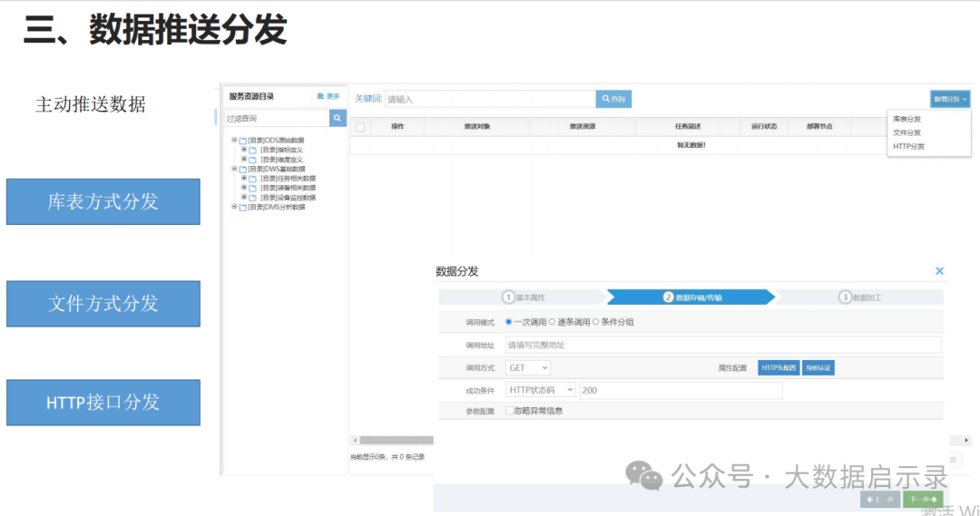
Task: Click folder icon of [目录]DMS分析数据
Action: pos(242,208)
